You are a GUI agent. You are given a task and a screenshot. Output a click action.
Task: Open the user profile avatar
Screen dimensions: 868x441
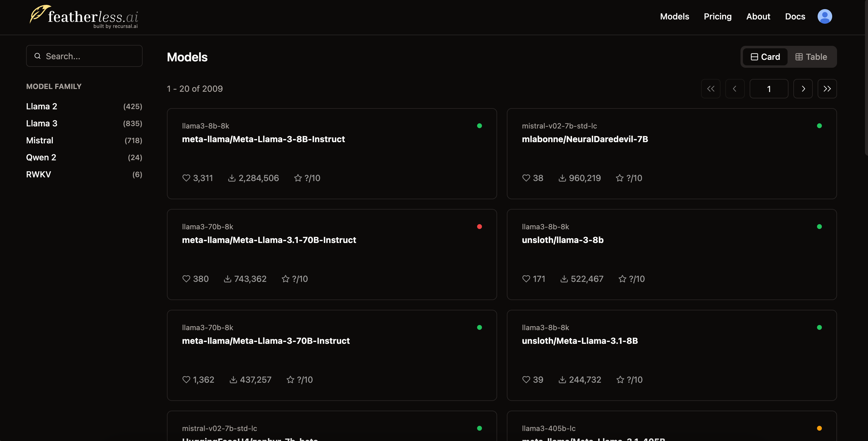pyautogui.click(x=824, y=16)
